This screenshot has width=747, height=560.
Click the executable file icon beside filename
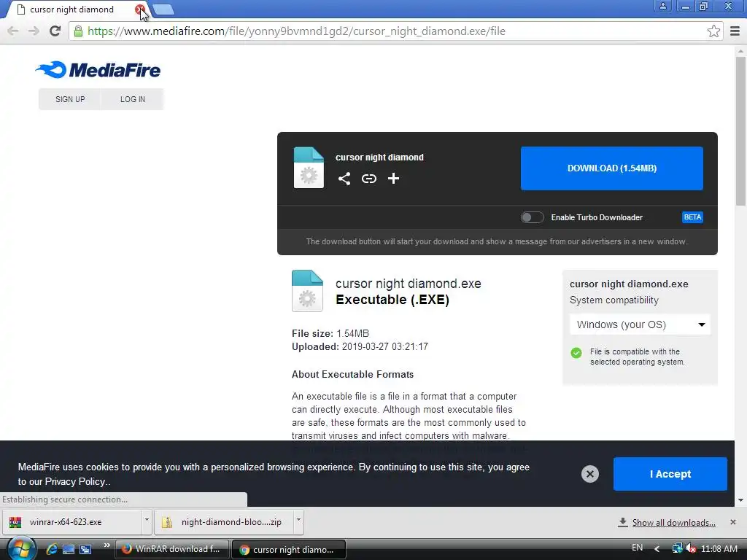click(307, 290)
